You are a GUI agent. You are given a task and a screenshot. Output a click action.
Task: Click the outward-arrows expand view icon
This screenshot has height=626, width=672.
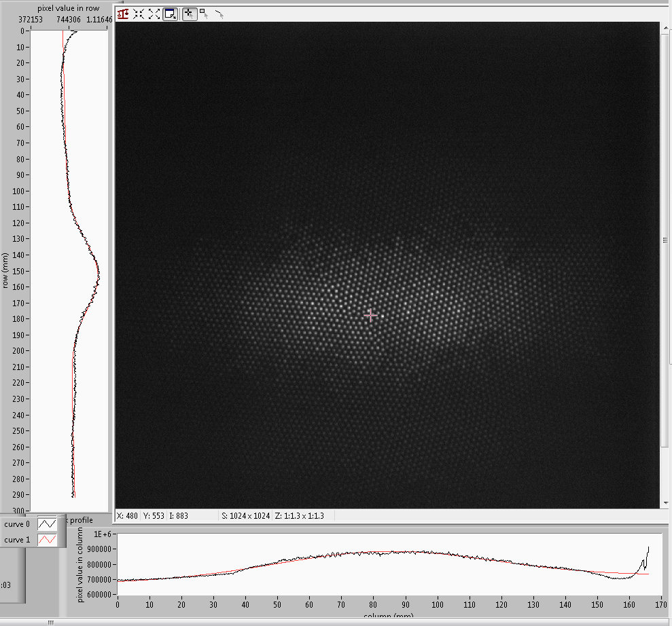(154, 14)
